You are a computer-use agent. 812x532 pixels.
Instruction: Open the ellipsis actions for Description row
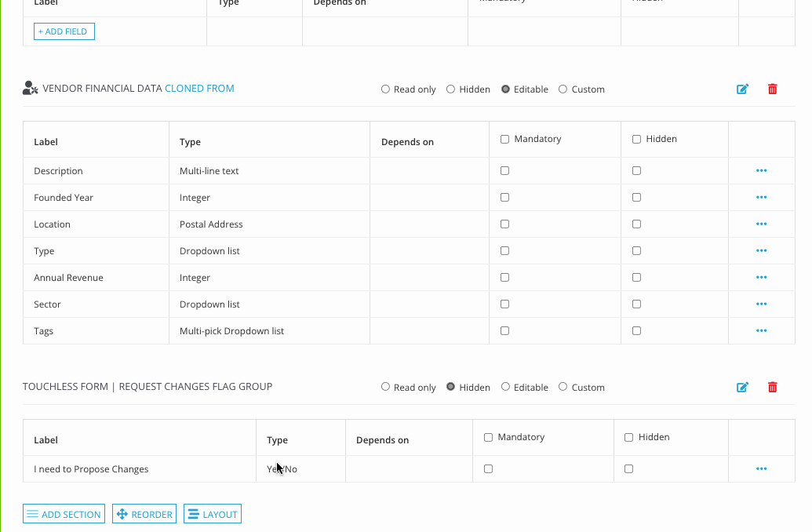[x=760, y=170]
